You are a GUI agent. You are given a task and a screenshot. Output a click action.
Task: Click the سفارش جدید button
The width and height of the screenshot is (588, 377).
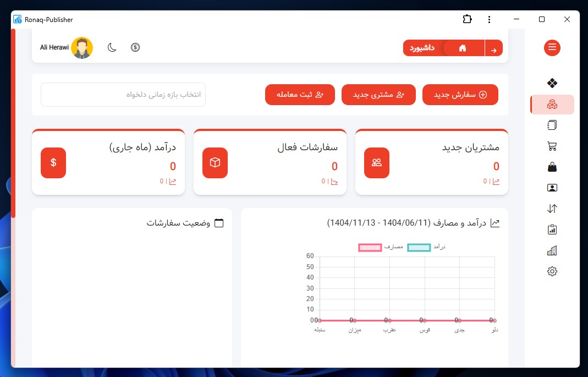coord(460,94)
